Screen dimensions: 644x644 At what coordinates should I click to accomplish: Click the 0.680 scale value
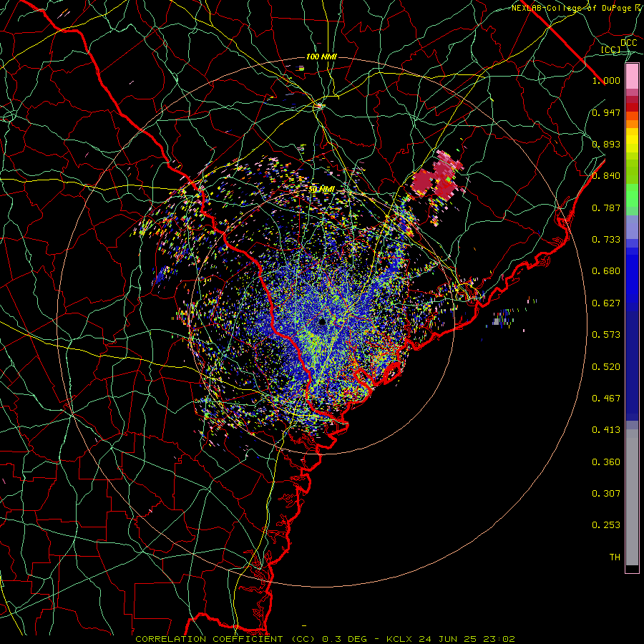[x=606, y=271]
